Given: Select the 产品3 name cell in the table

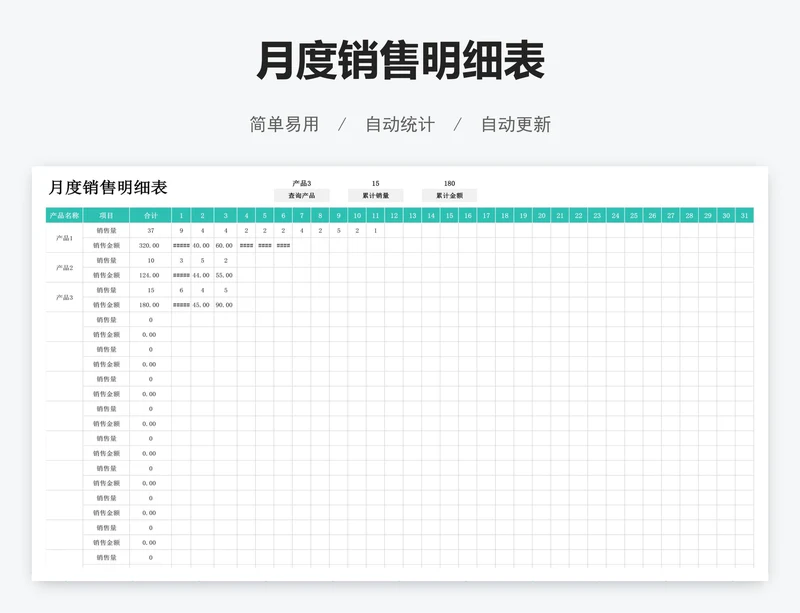Looking at the screenshot, I should [x=64, y=297].
